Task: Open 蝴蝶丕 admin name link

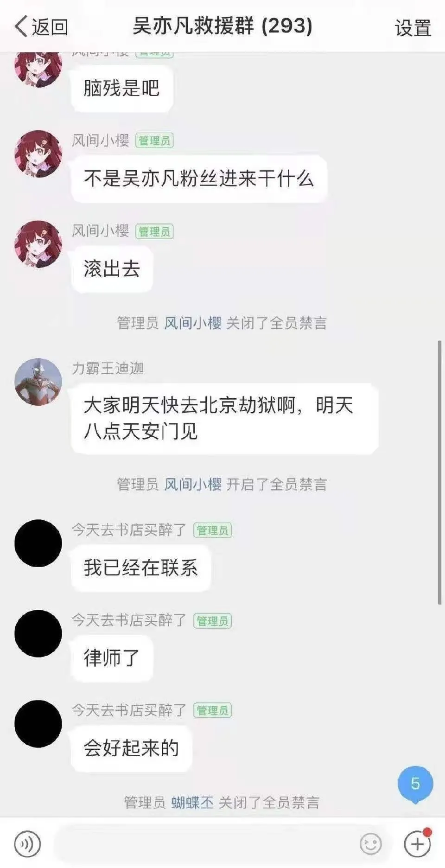Action: pos(192,802)
